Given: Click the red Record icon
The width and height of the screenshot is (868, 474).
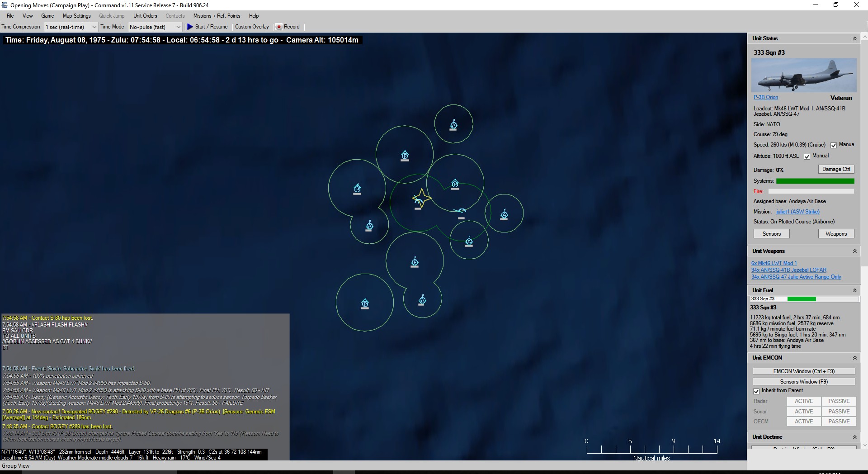Looking at the screenshot, I should click(x=279, y=27).
